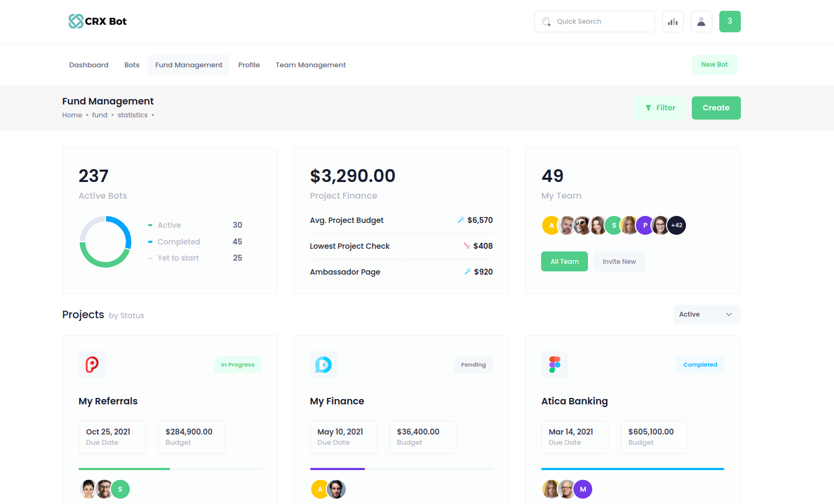Click the New Bot button
This screenshot has width=834, height=504.
click(x=714, y=65)
